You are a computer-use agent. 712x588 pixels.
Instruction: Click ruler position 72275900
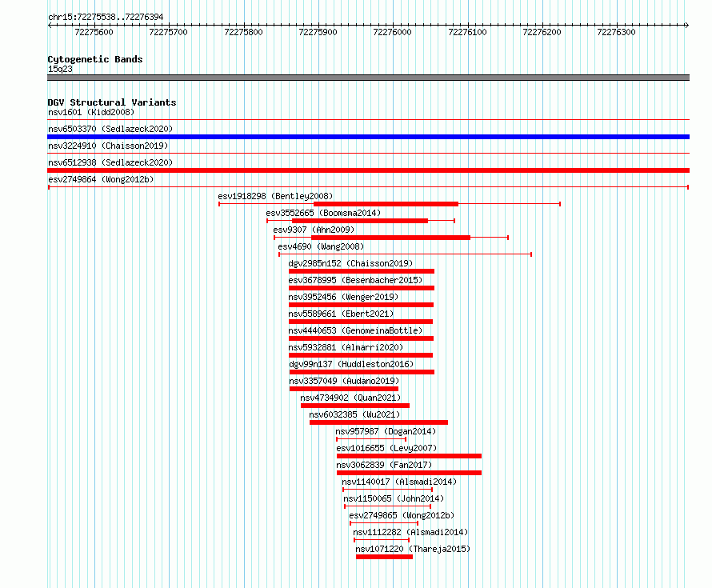[318, 32]
